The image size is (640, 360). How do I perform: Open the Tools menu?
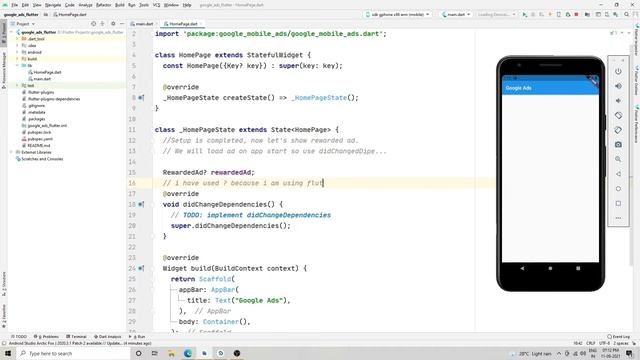click(144, 5)
